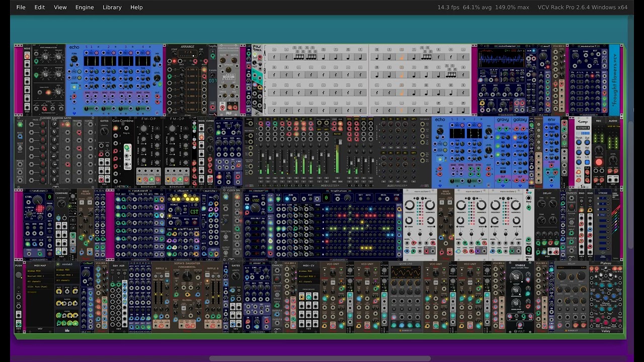The image size is (644, 362).
Task: Open MIDI-CV's Windows MIDI driver dropdown
Action: pyautogui.click(x=309, y=270)
